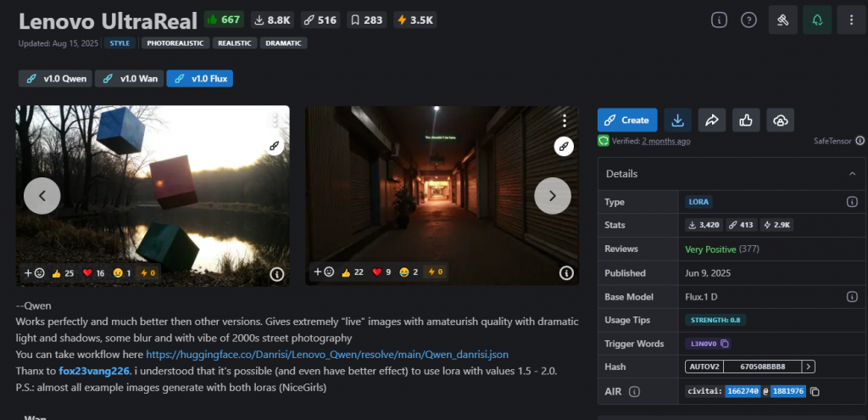This screenshot has width=868, height=420.
Task: Select the v1.0 Flux version tab
Action: [x=200, y=79]
